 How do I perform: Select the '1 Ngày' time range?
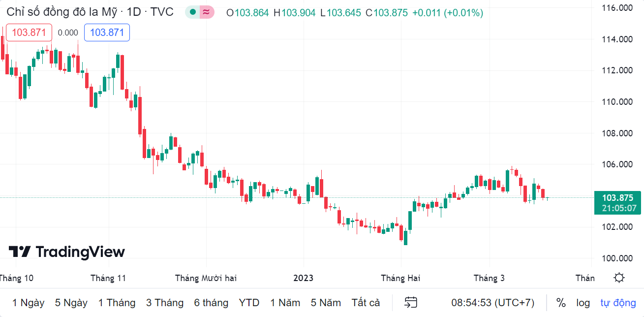29,302
